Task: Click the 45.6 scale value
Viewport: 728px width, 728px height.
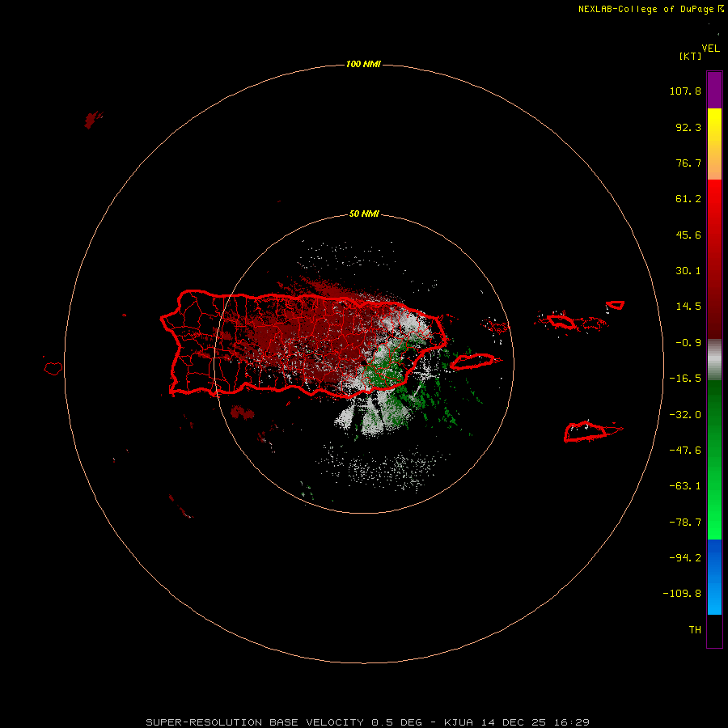Action: (688, 235)
